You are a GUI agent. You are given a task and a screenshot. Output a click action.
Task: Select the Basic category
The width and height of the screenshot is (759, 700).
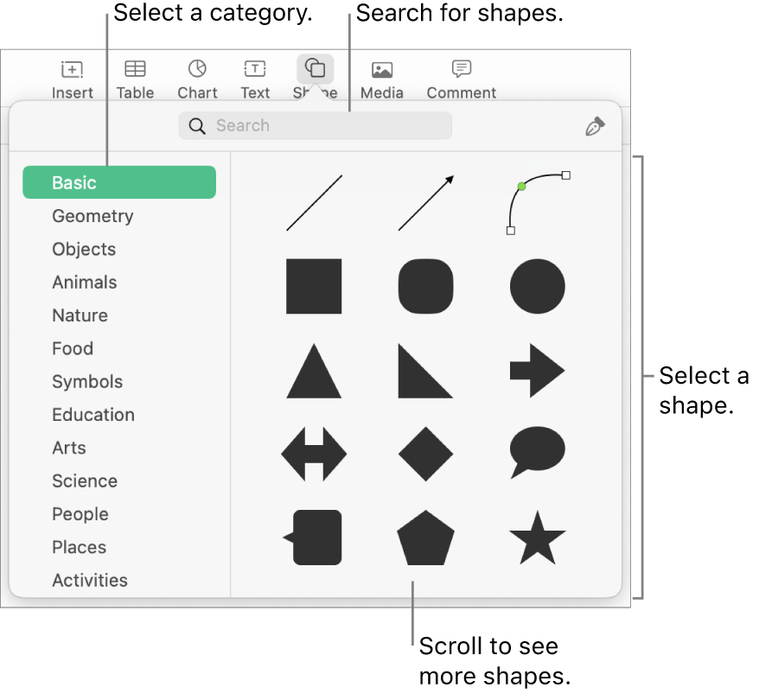point(118,182)
